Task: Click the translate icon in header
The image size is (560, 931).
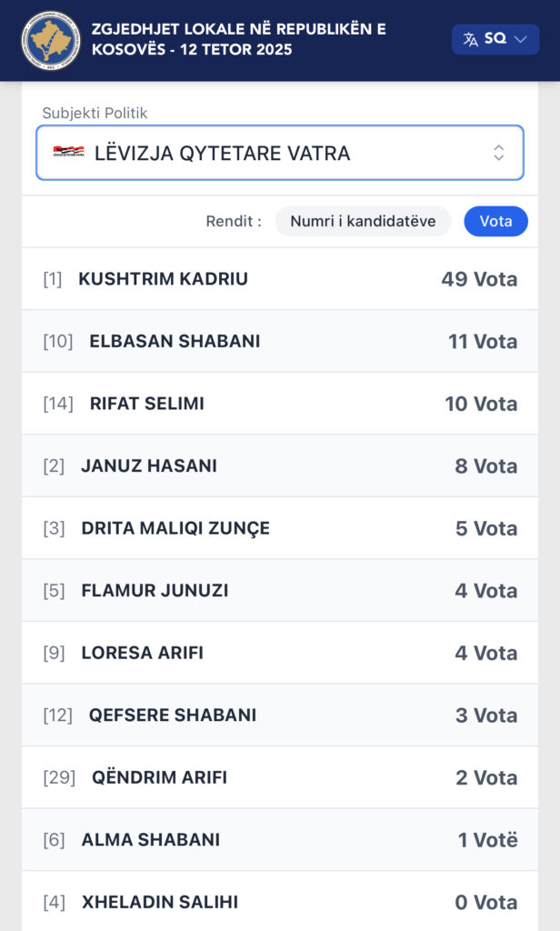Action: coord(470,39)
